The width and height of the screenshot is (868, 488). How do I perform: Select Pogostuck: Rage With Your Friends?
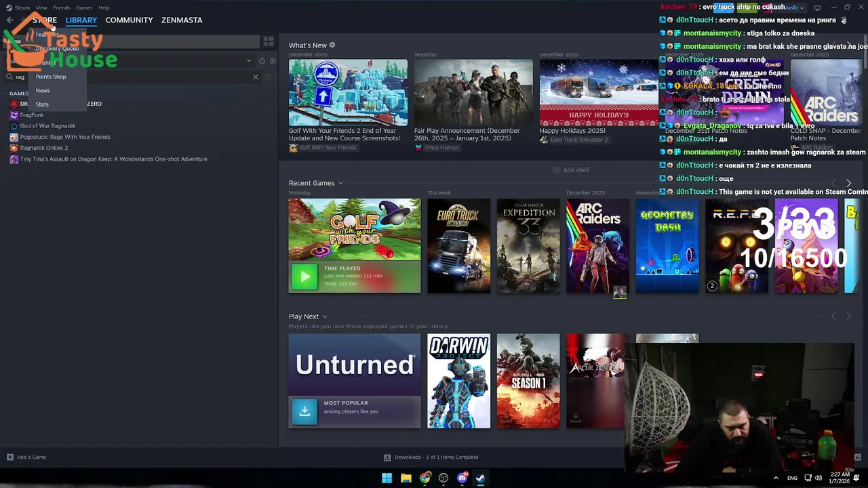[65, 137]
